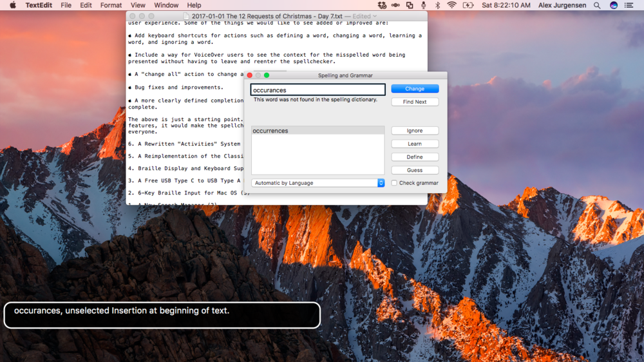Open Alex Jurgensen user menu
Viewport: 644px width, 362px height.
pyautogui.click(x=562, y=5)
